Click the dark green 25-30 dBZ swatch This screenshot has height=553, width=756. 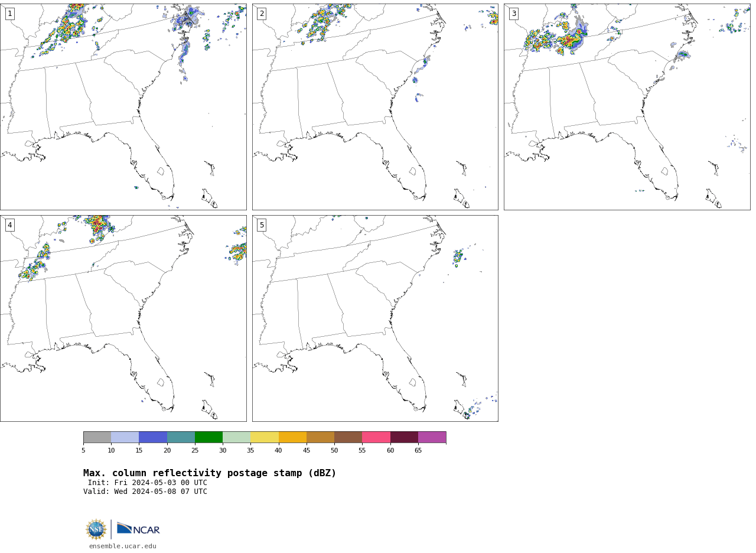coord(208,437)
